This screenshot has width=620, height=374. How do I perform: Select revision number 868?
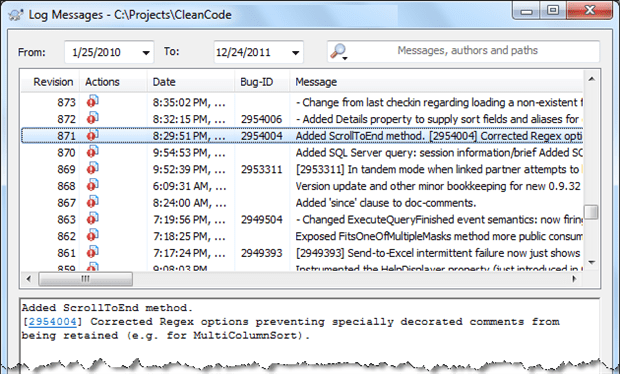click(x=66, y=186)
